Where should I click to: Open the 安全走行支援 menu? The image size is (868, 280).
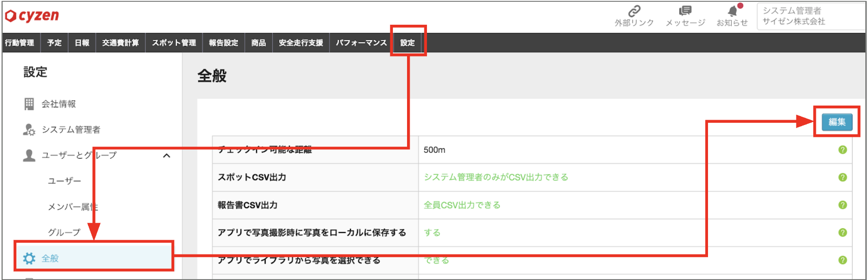coord(301,43)
